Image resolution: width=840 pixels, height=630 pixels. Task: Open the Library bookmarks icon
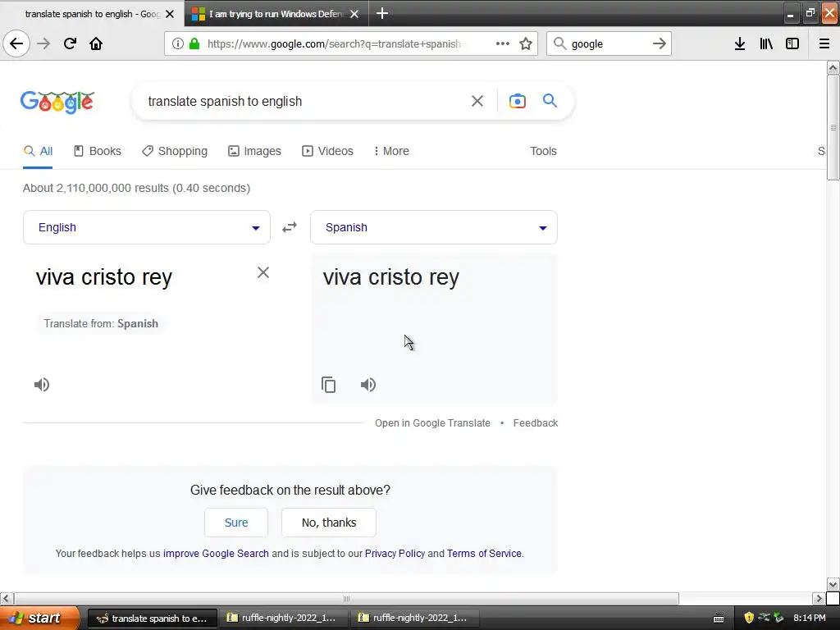766,43
